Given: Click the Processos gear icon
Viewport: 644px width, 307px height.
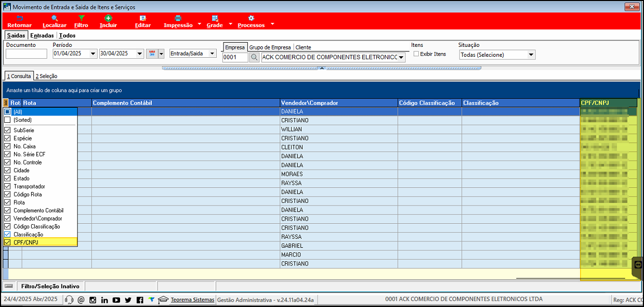Looking at the screenshot, I should [x=251, y=18].
